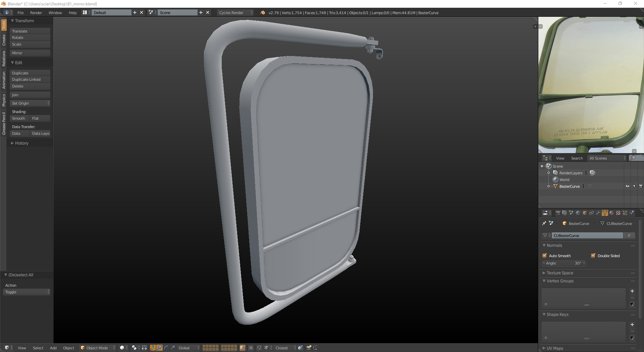Open the Texture properties tab (checker icon)
Screen dimensions: 644x352
click(x=618, y=213)
